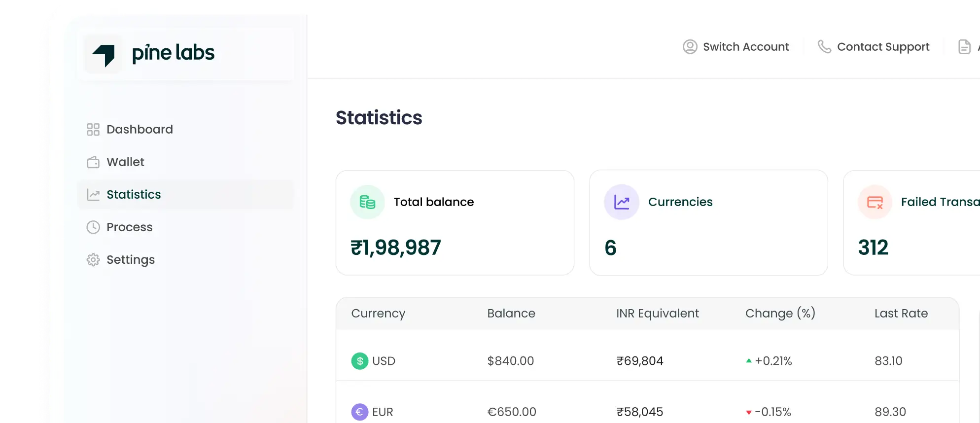980x423 pixels.
Task: Click the Failed Transactions card icon
Action: pos(875,202)
